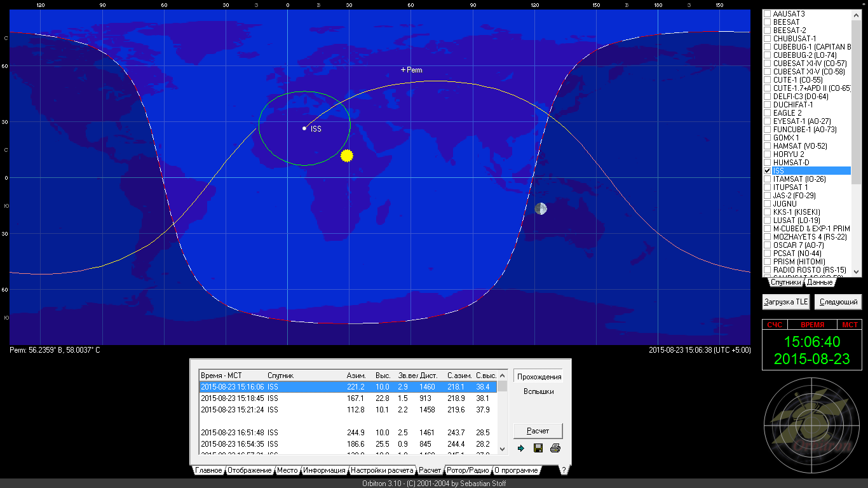Open the Ротор/Радио tab
The width and height of the screenshot is (868, 488).
(468, 470)
